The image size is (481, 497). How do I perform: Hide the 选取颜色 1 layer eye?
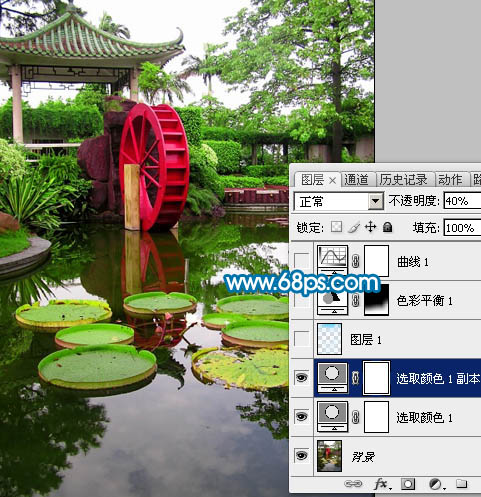(x=302, y=417)
